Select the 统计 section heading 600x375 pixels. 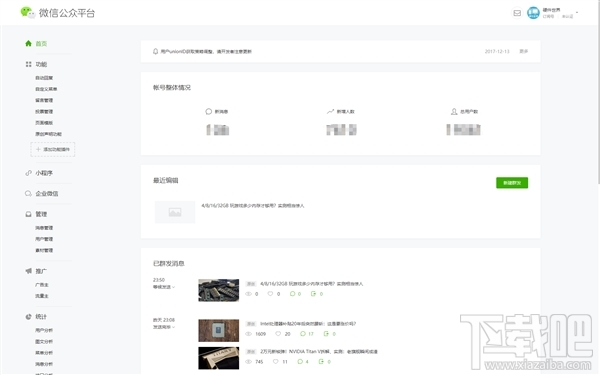tap(41, 316)
